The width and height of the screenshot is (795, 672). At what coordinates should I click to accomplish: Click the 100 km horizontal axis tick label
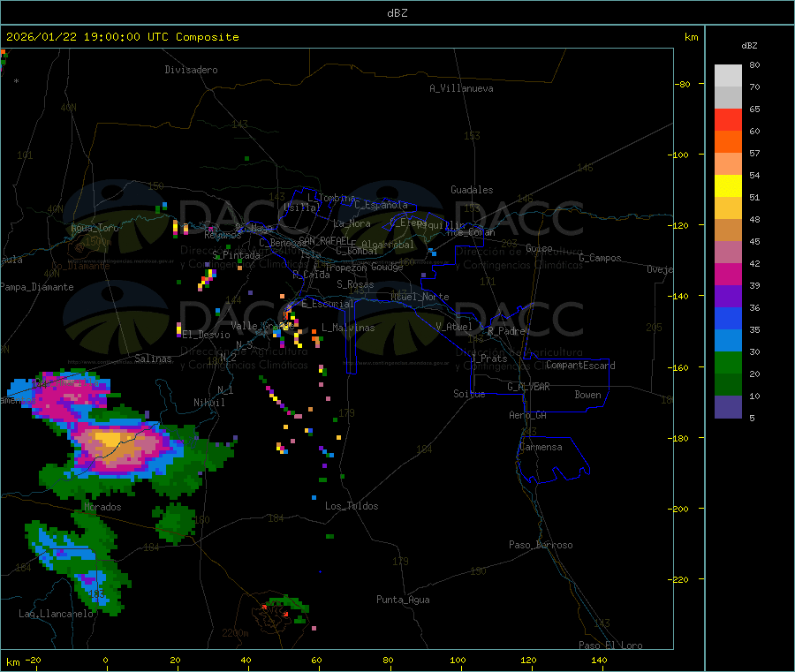(x=458, y=660)
